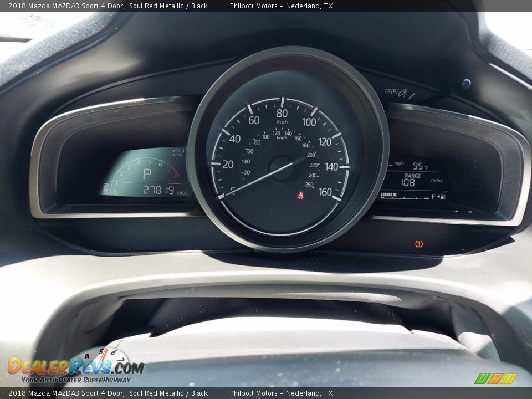This screenshot has height=399, width=532.
Task: Click the 80 mph mark on speedometer
Action: click(282, 113)
